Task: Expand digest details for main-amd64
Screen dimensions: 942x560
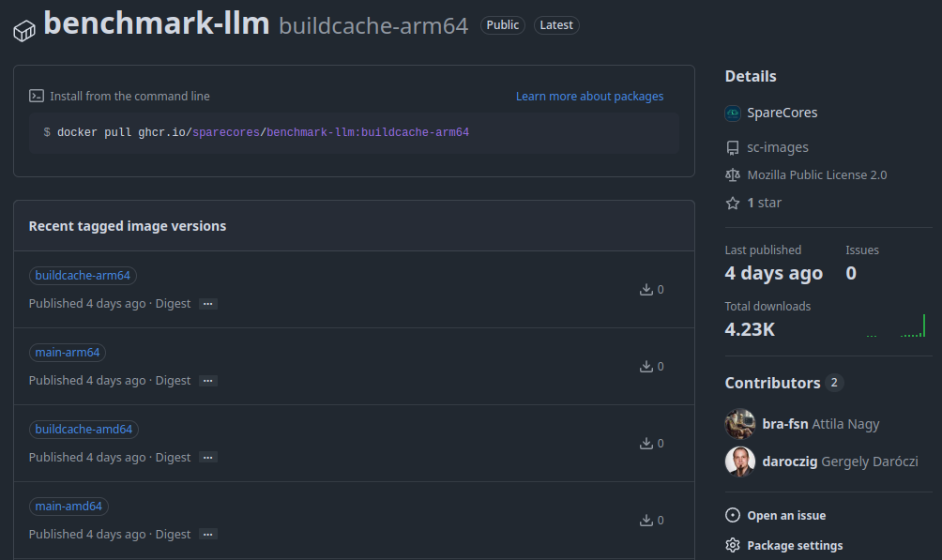Action: point(208,535)
